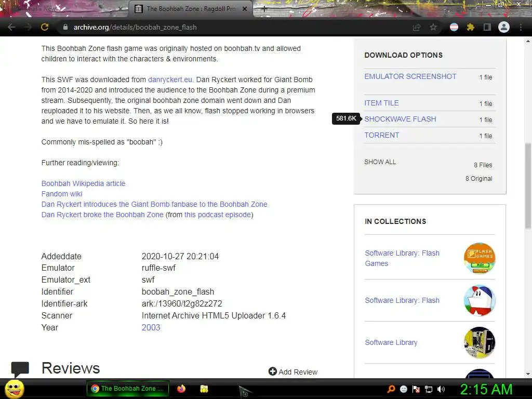Launch Firefox from the taskbar
The image size is (532, 399).
pos(181,389)
